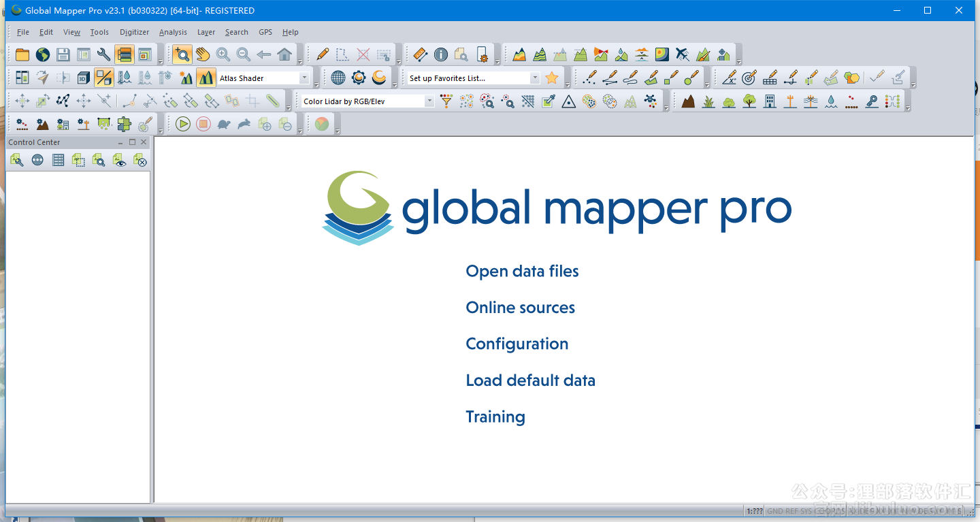Open online data with the globe icon

(x=43, y=54)
